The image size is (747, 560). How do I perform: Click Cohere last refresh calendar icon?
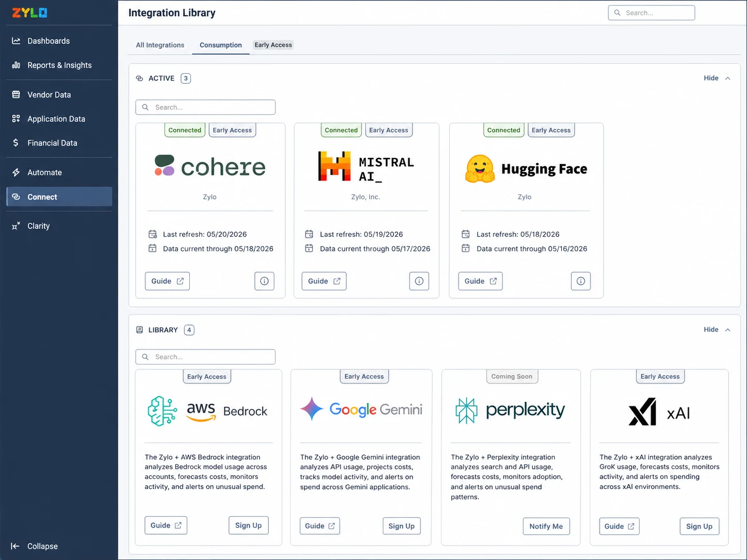(x=153, y=234)
